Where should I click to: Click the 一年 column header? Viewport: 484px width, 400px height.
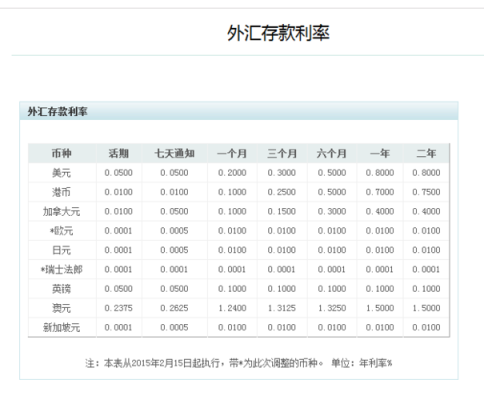pyautogui.click(x=380, y=153)
